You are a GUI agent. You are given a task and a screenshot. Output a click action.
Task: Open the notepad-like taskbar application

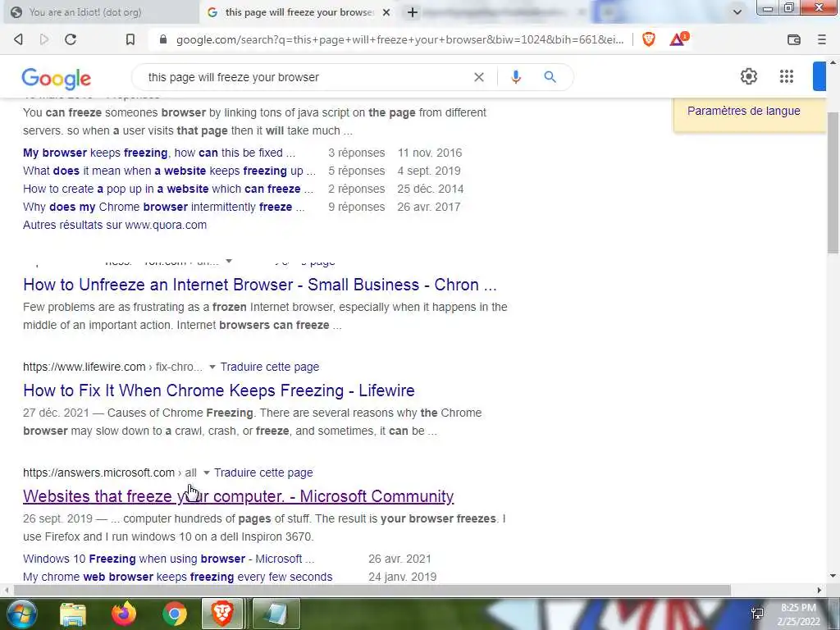276,614
